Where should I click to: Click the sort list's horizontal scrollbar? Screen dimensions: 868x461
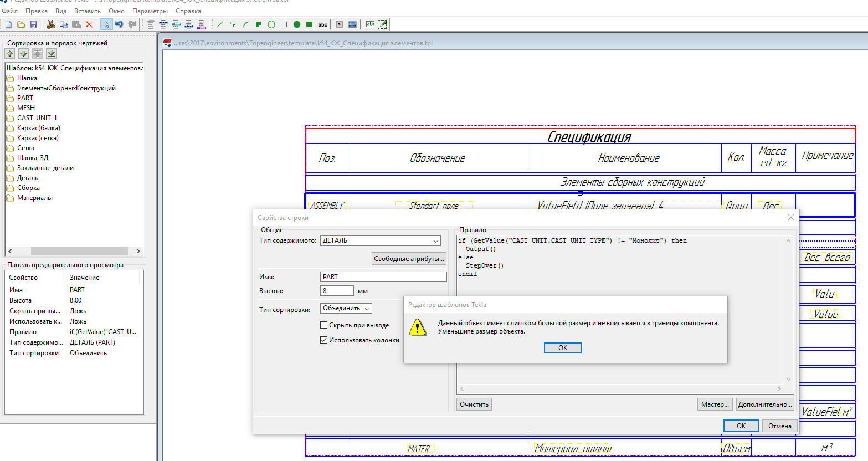[x=74, y=252]
